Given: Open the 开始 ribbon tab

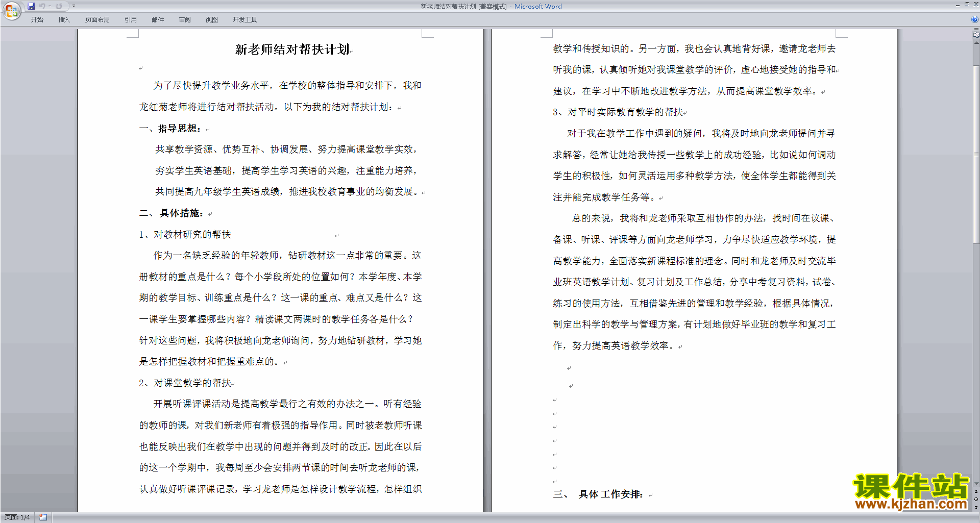Looking at the screenshot, I should click(37, 20).
